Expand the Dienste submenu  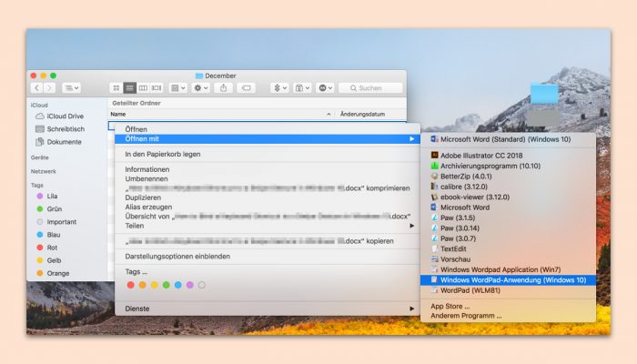click(x=268, y=308)
